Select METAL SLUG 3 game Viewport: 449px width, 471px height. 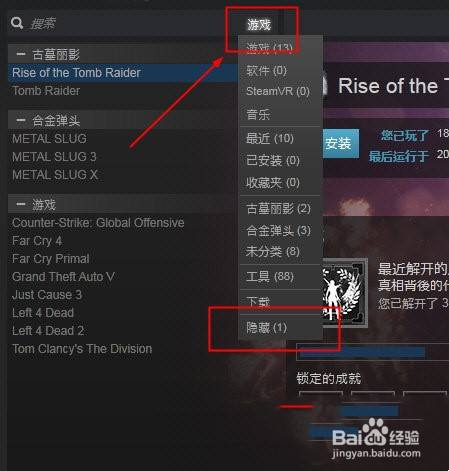54,157
